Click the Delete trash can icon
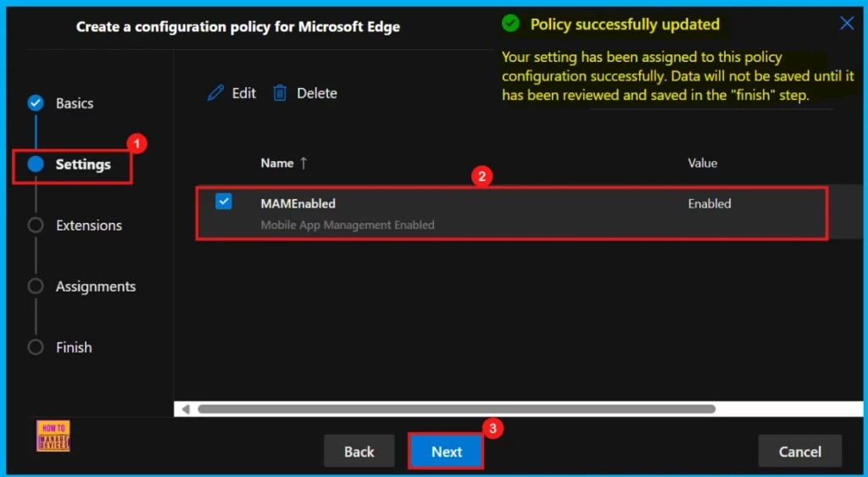The height and width of the screenshot is (477, 868). click(x=280, y=93)
